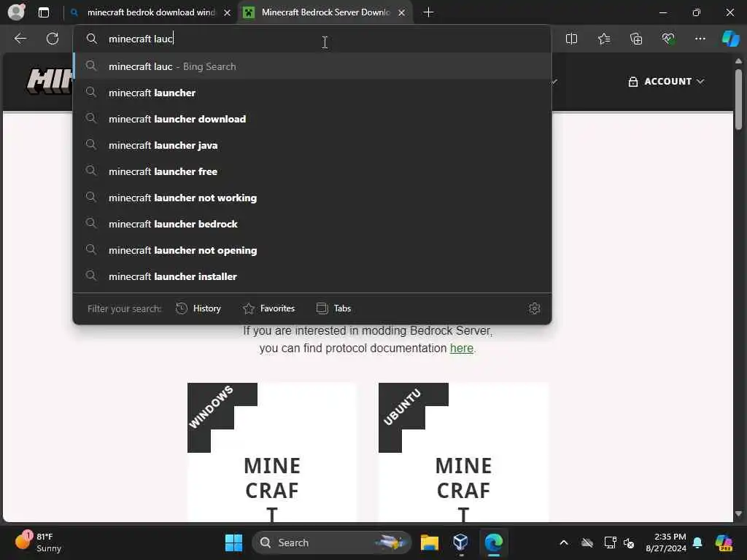The width and height of the screenshot is (747, 560).
Task: Open Copilot preview taskbar icon
Action: 724,542
